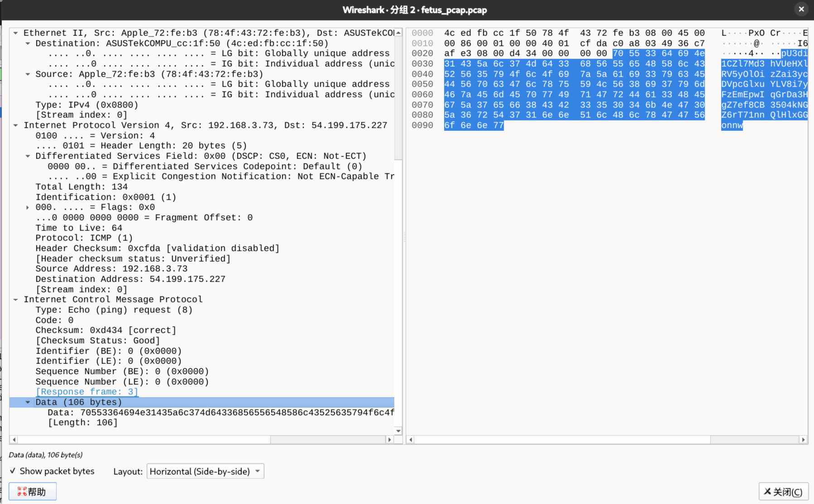Collapse the Data (106 bytes) node
814x504 pixels.
[x=28, y=402]
